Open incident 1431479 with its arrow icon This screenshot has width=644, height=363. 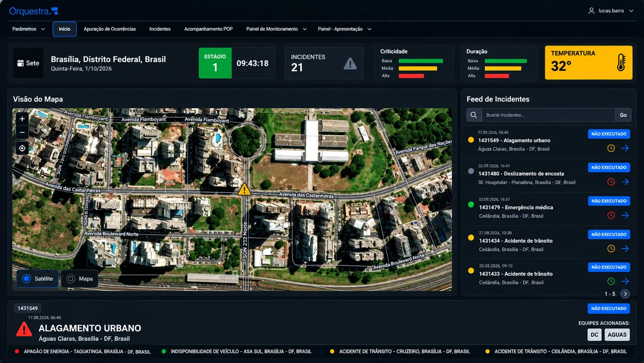[625, 215]
